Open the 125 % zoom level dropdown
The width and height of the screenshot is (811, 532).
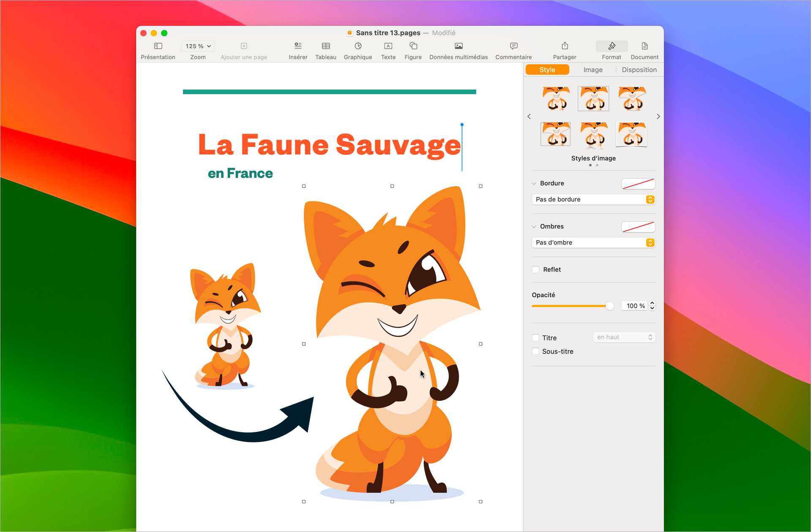198,46
